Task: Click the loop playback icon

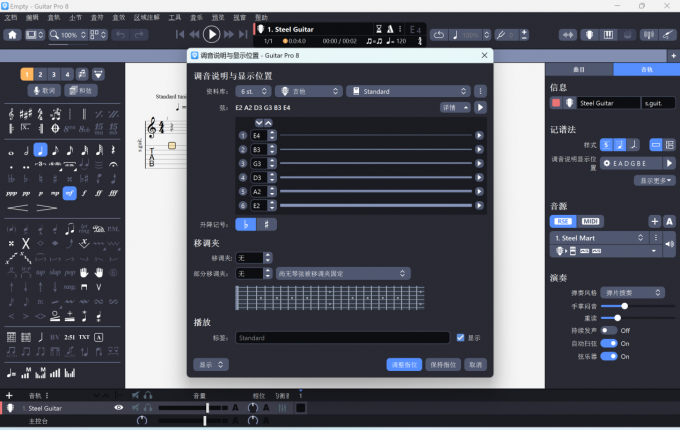Action: (x=439, y=35)
